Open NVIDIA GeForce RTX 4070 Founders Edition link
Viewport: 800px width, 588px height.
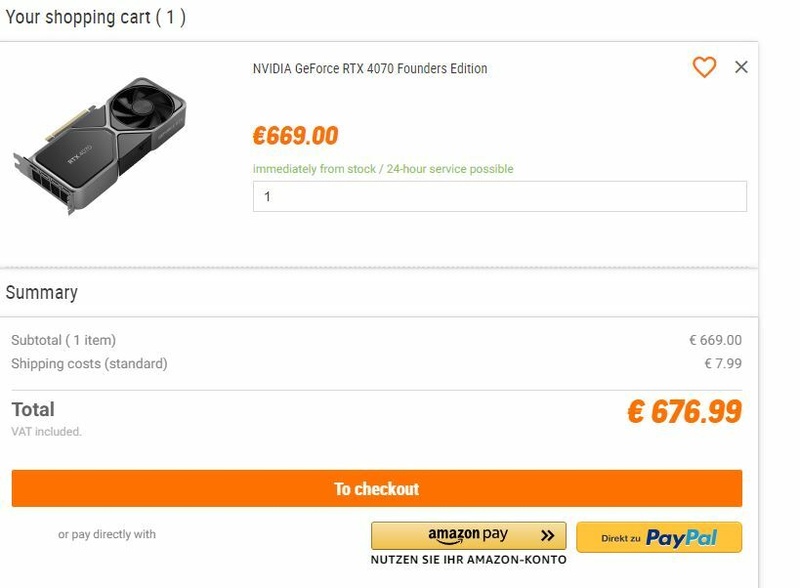[370, 69]
